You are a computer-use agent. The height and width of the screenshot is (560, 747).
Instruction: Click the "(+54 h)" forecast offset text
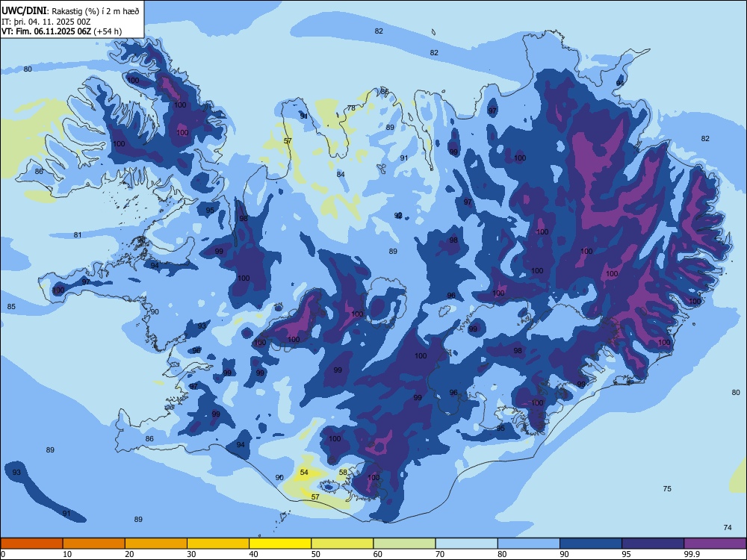pos(108,31)
